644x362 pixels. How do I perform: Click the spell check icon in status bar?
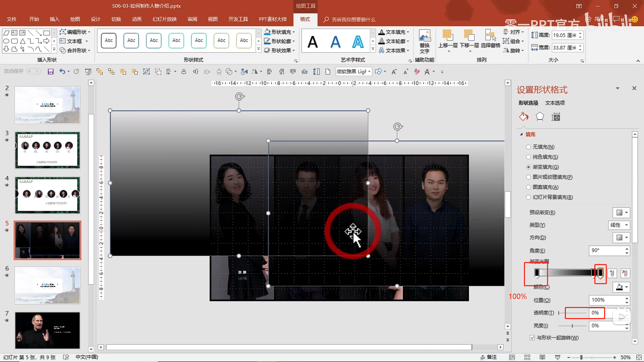tap(66, 357)
